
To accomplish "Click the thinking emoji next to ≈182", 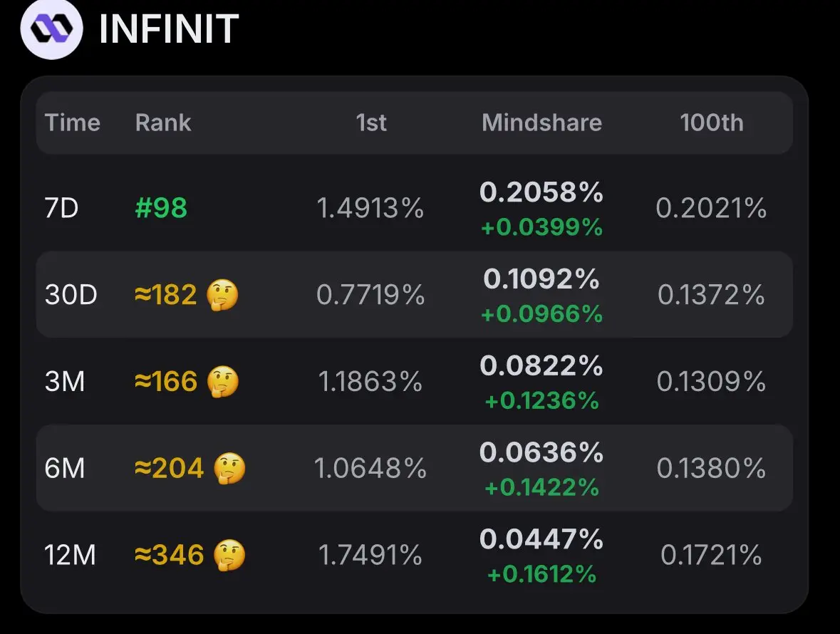I will pos(222,294).
